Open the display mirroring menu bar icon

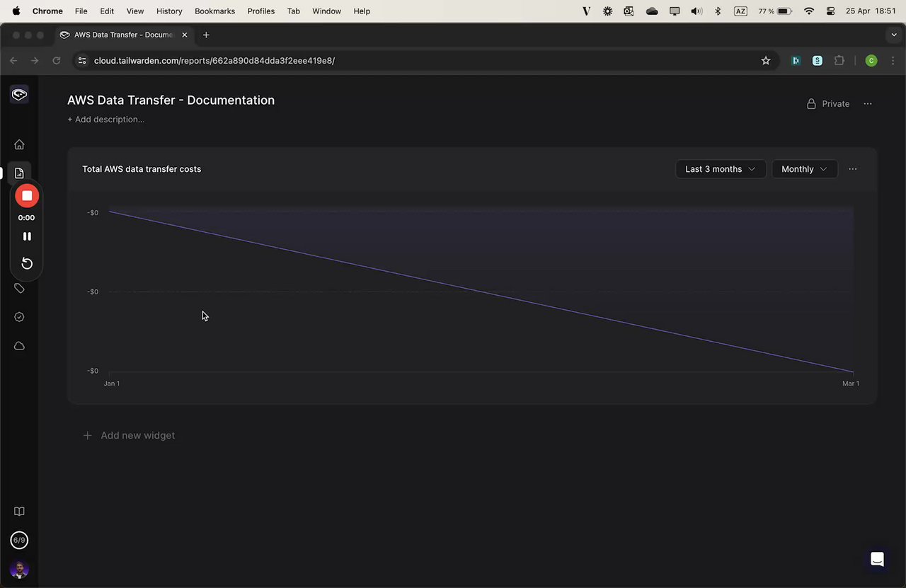[x=675, y=11]
